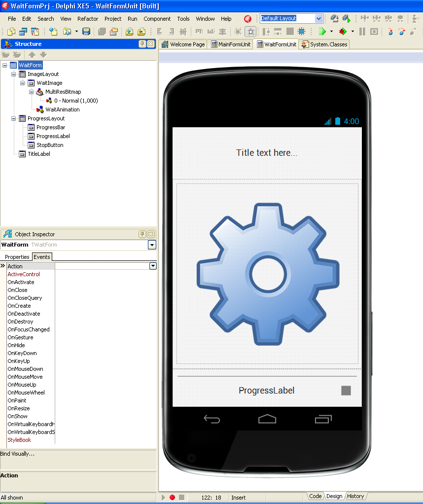This screenshot has height=504, width=423.
Task: Toggle the pressed snap-to-grid toolbar button
Action: (251, 32)
